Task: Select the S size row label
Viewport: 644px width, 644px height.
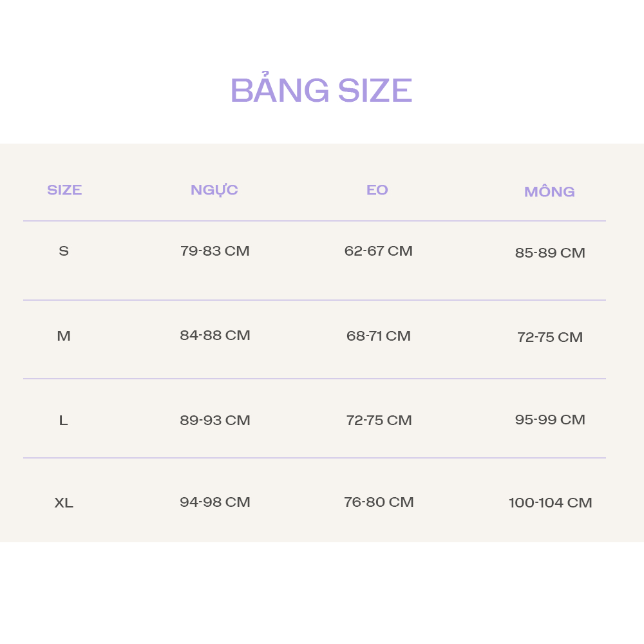Action: [x=64, y=251]
